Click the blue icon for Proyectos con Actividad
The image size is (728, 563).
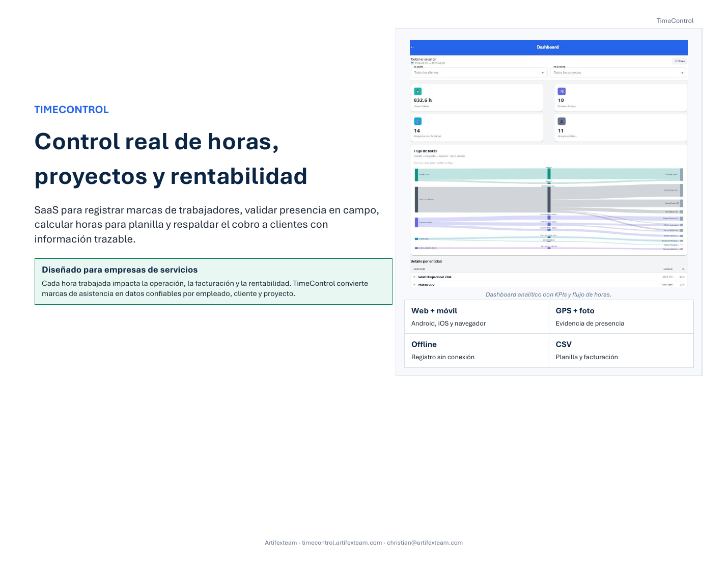418,121
